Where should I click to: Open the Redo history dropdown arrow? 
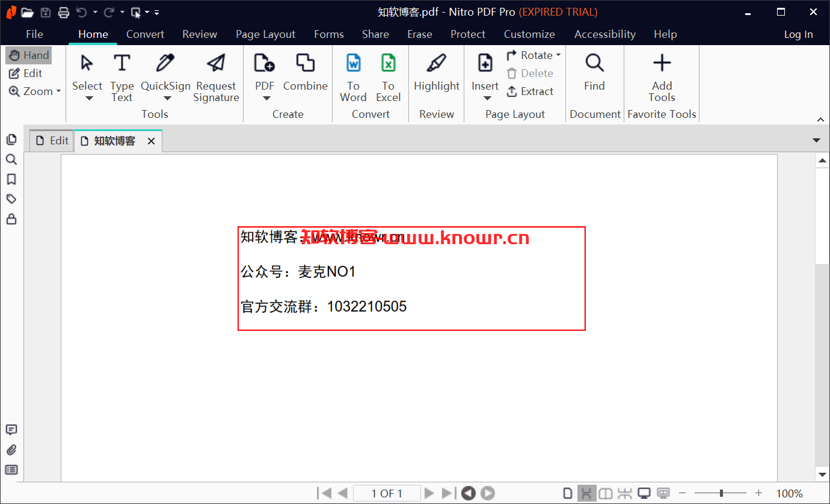coord(122,12)
